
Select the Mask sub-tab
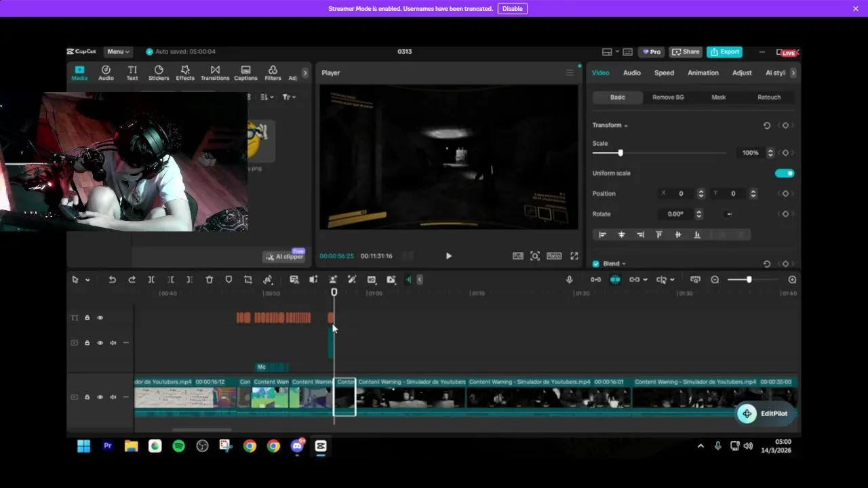[x=718, y=97]
